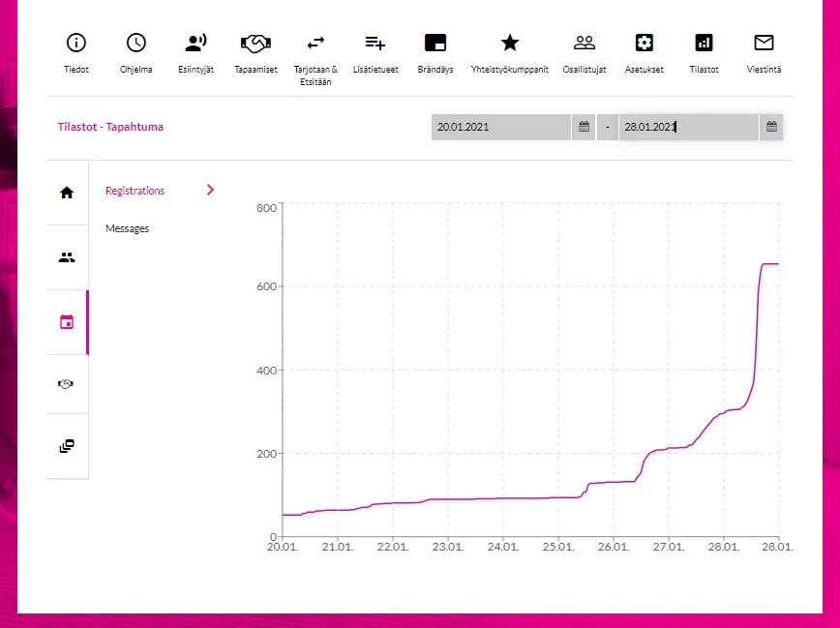Open the Ohjelma clock icon
840x628 pixels.
tap(136, 43)
